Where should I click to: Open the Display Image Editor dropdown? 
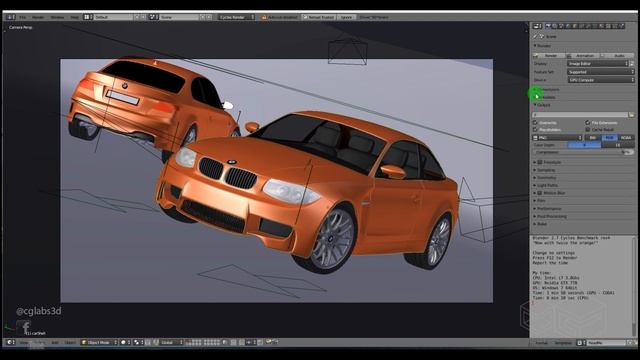click(x=598, y=64)
